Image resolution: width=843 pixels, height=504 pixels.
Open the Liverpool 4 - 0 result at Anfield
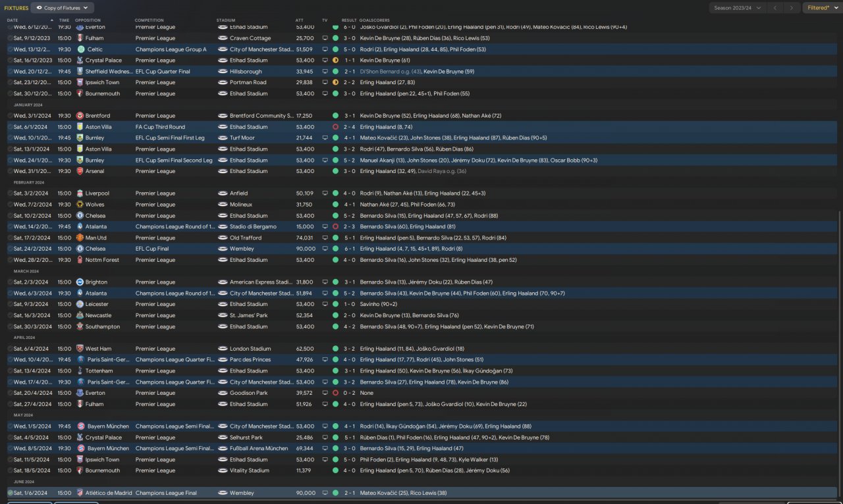click(349, 193)
